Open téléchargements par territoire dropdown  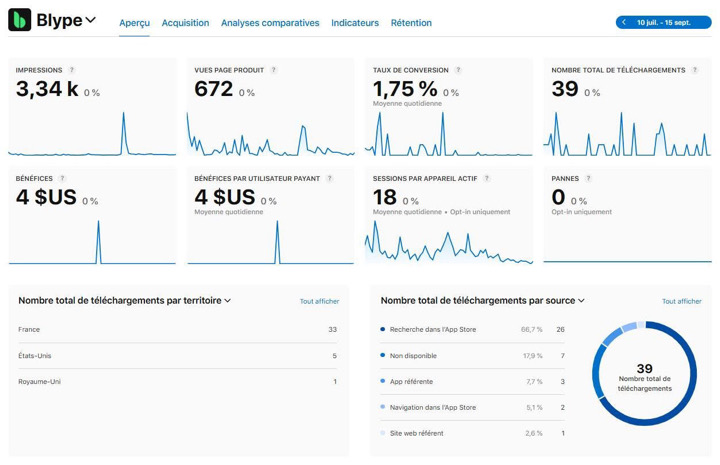coord(228,300)
